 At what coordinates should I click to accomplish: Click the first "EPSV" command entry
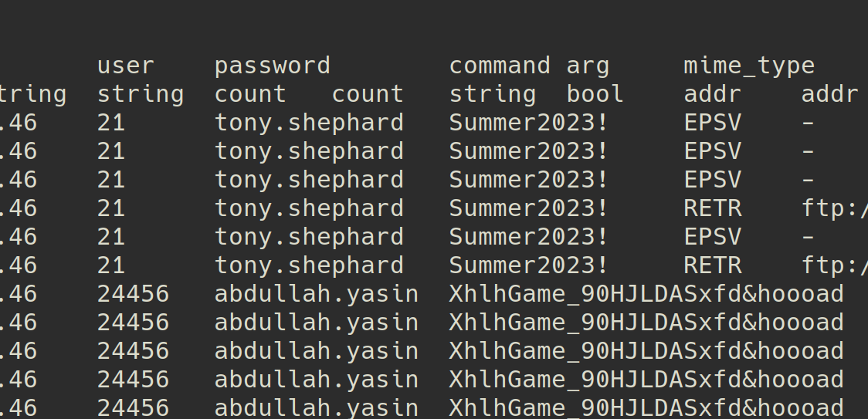coord(712,123)
